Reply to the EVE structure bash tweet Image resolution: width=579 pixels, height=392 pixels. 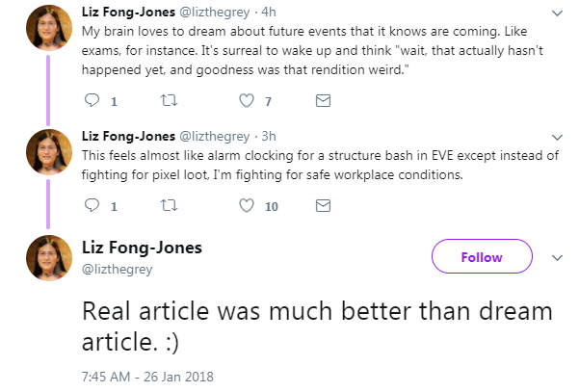click(x=92, y=205)
